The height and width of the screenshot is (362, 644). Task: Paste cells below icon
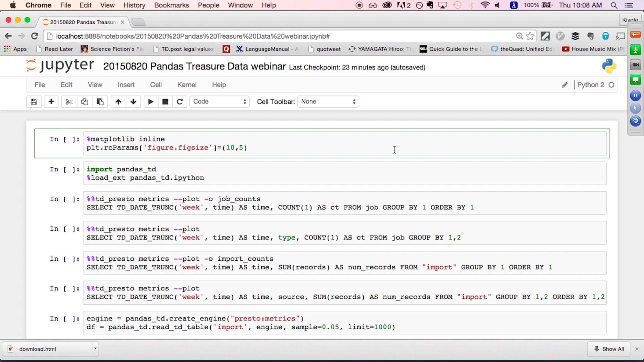100,102
